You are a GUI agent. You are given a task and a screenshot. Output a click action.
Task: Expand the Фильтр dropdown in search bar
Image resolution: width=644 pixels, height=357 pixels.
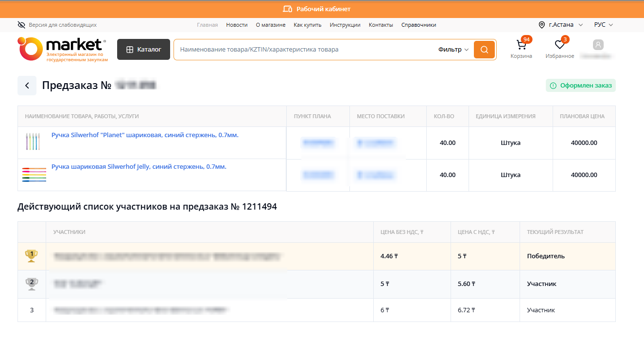click(x=453, y=50)
